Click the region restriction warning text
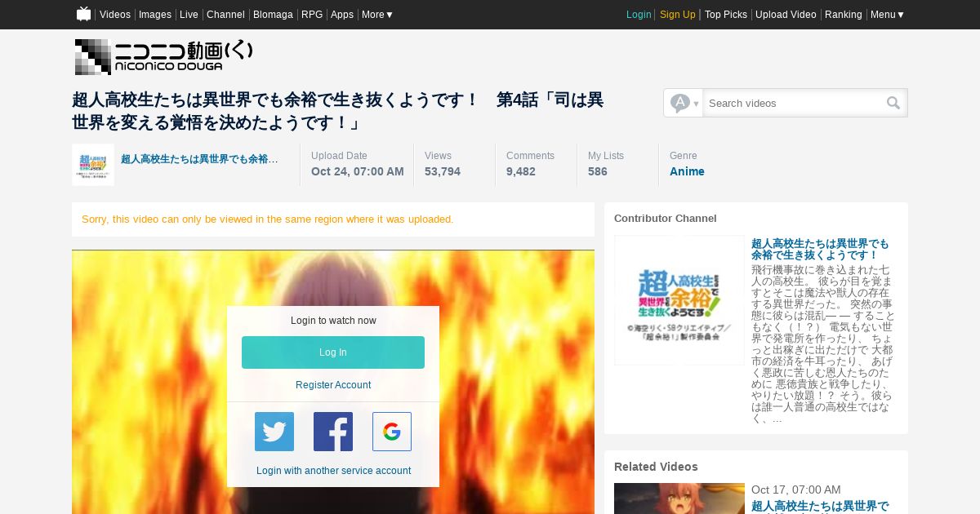The image size is (980, 514). tap(267, 219)
